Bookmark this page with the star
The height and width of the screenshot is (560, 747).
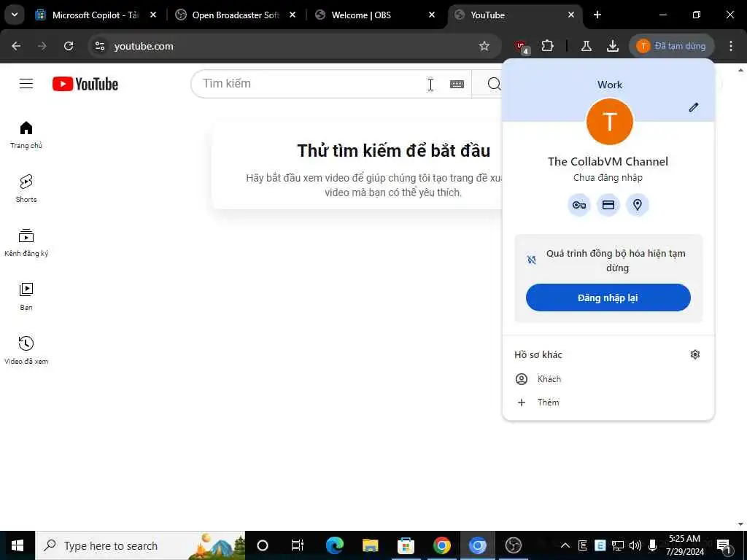point(484,46)
